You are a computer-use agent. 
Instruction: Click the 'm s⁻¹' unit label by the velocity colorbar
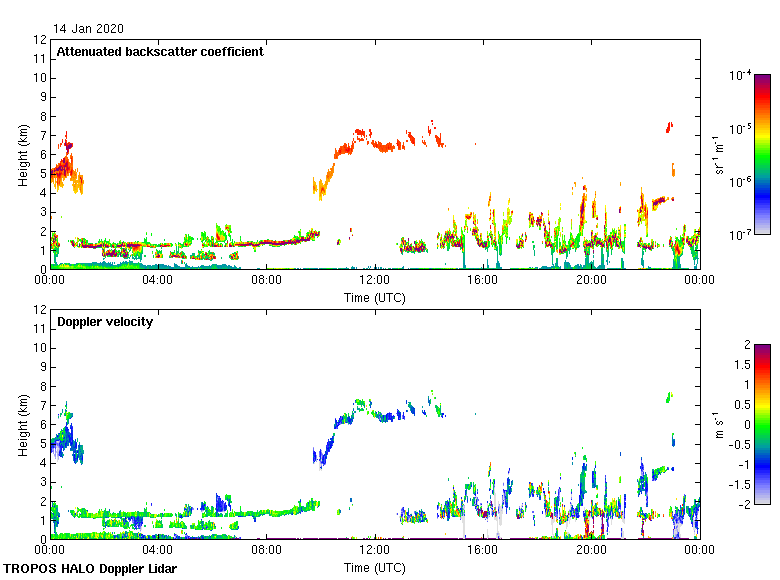click(718, 424)
